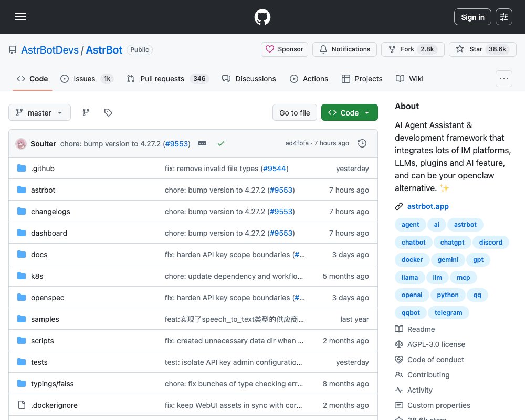Image resolution: width=525 pixels, height=420 pixels.
Task: View tags via the tag icon
Action: coord(108,112)
